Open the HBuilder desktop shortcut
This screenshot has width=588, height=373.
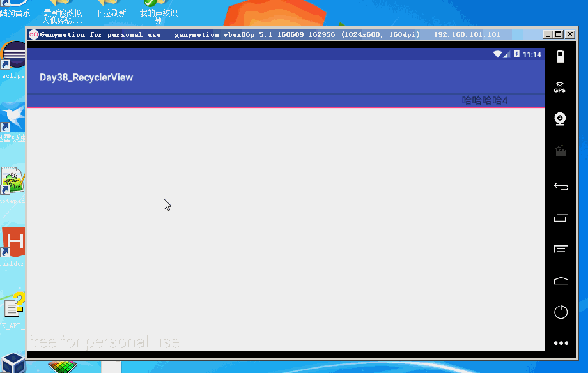(x=12, y=247)
